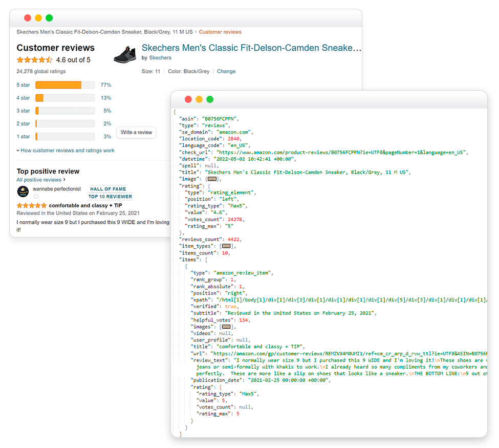Image resolution: width=499 pixels, height=448 pixels.
Task: Click the green dot on JSON window
Action: click(210, 99)
